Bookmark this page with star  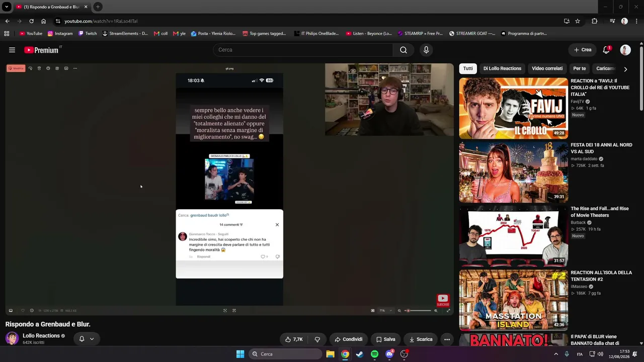pos(578,21)
